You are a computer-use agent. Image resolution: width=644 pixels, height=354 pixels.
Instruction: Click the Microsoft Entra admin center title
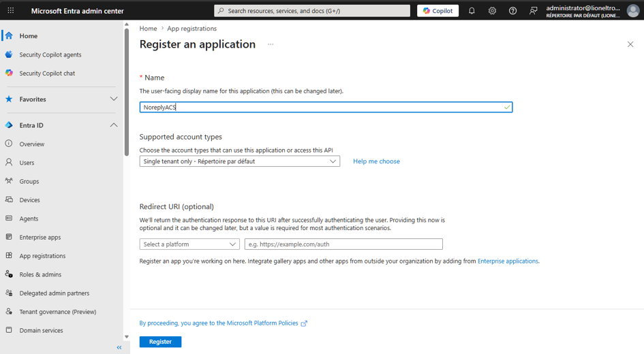[x=77, y=11]
